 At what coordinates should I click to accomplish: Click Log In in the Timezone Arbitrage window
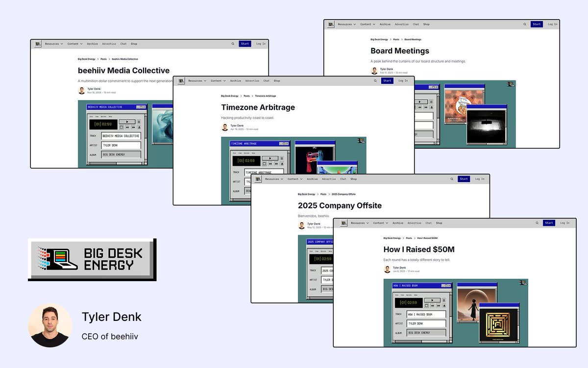(x=403, y=80)
